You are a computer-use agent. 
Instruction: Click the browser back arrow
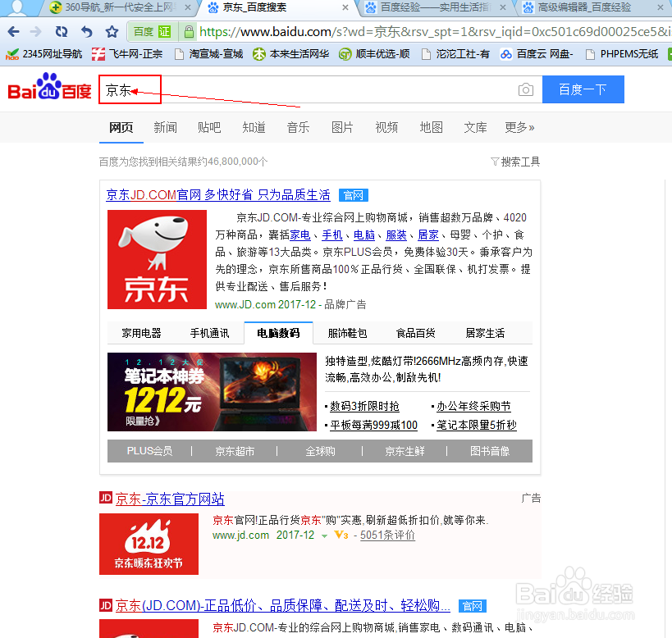[14, 31]
